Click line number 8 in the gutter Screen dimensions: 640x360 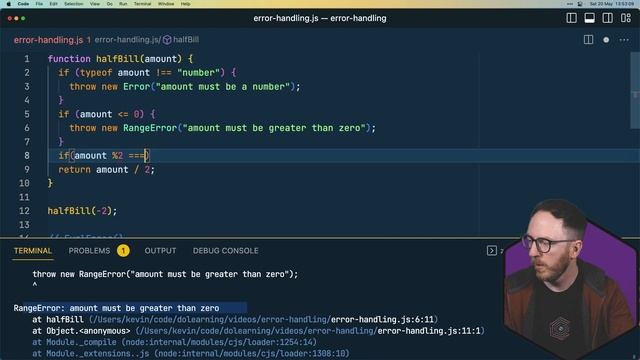(x=27, y=156)
